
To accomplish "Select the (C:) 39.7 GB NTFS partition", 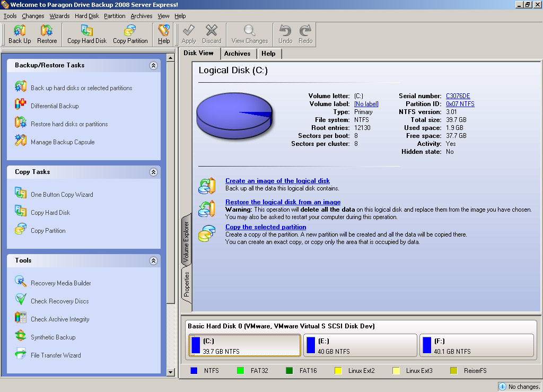I will pyautogui.click(x=244, y=345).
